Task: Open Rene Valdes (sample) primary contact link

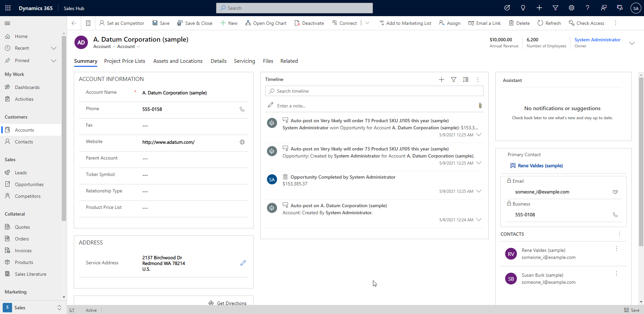Action: [x=540, y=166]
